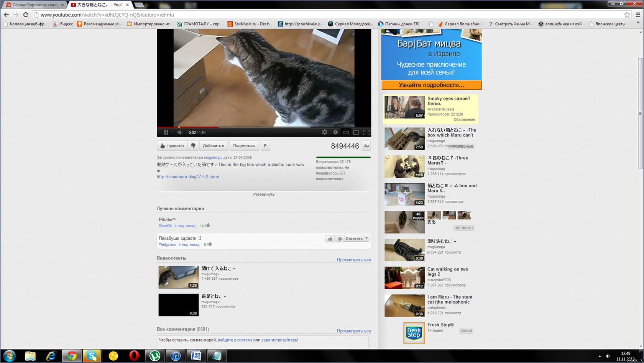Open Cat walking on two legs thumbnail
644x363 pixels.
pyautogui.click(x=404, y=278)
